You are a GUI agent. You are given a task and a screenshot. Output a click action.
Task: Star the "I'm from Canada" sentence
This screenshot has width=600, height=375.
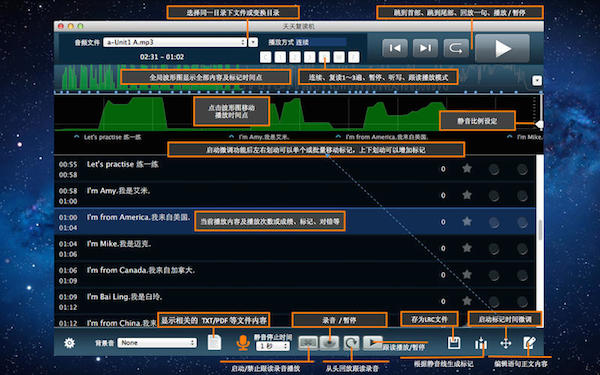coord(467,274)
